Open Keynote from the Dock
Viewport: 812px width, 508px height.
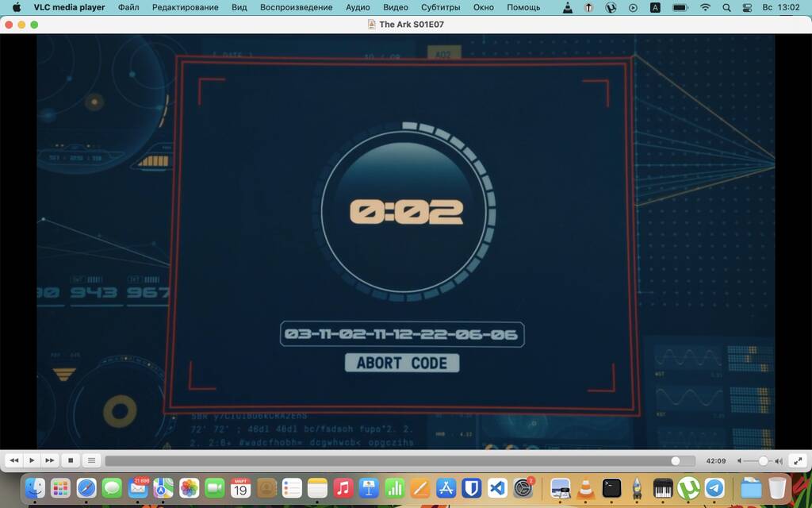point(369,488)
